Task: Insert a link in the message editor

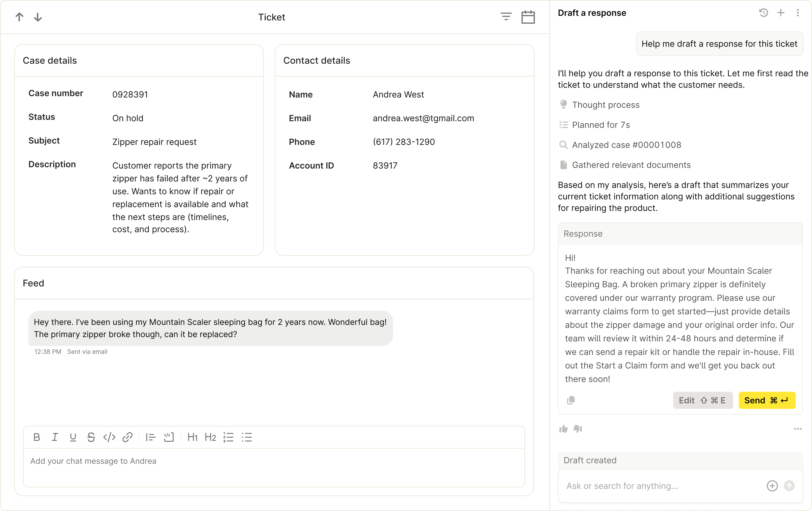Action: tap(127, 437)
